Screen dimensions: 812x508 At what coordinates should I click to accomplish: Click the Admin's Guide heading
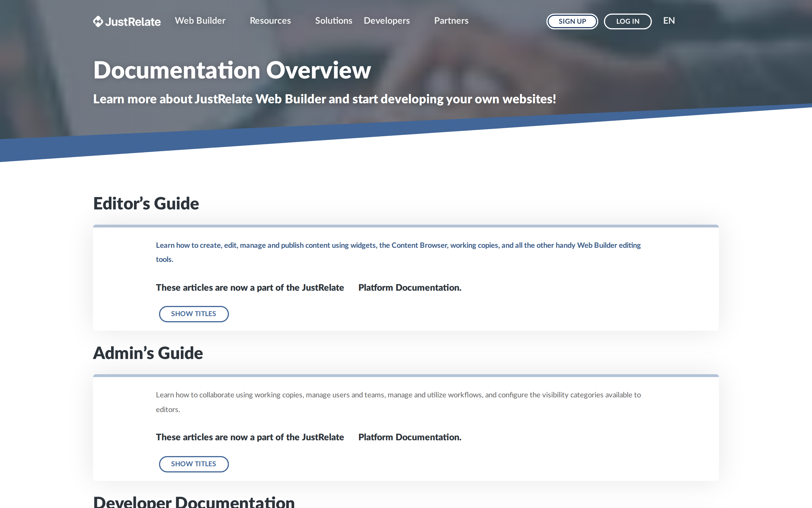pos(148,353)
